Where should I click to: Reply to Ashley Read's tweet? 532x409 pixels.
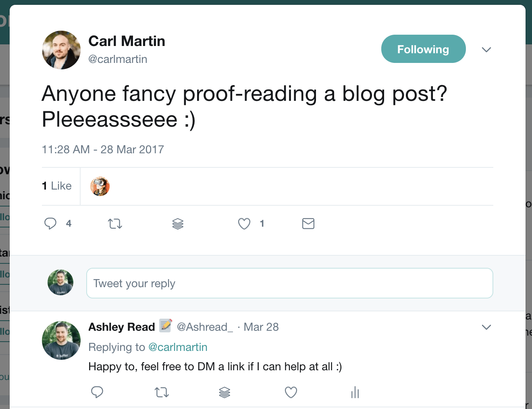[x=97, y=392]
